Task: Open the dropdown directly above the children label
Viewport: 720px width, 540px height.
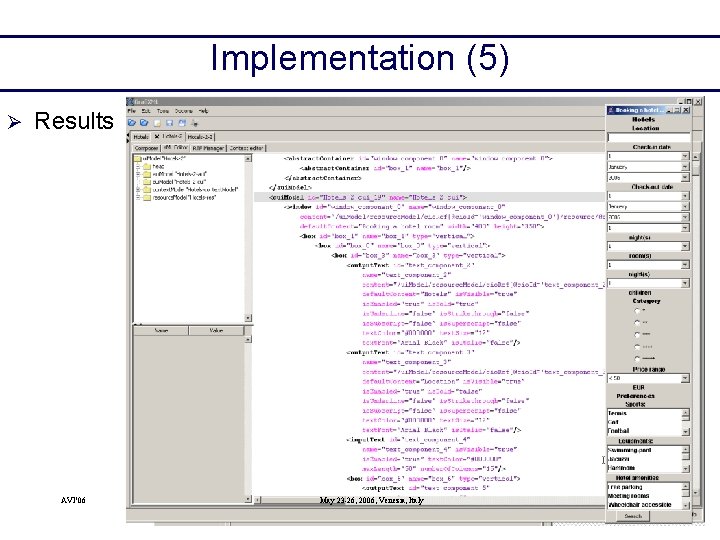Action: 685,283
